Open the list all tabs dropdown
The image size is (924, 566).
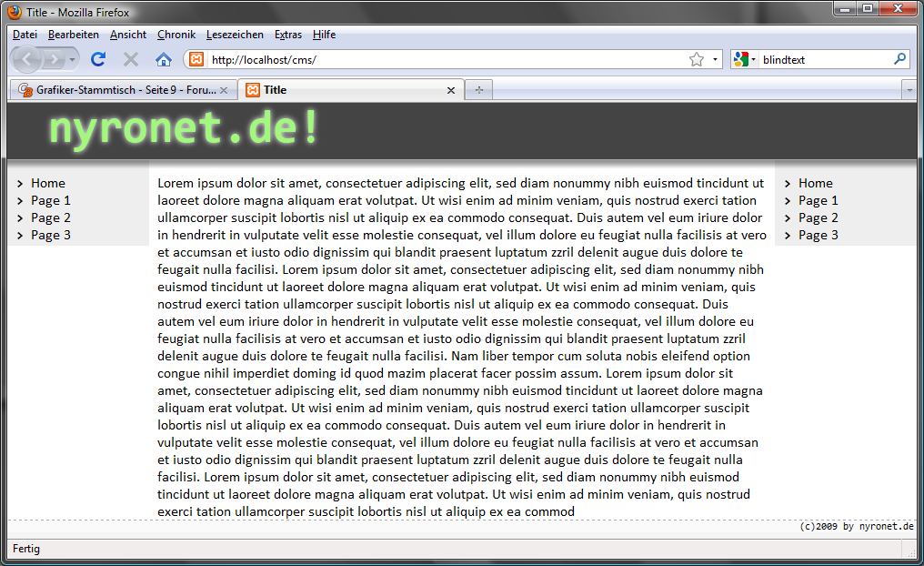909,90
